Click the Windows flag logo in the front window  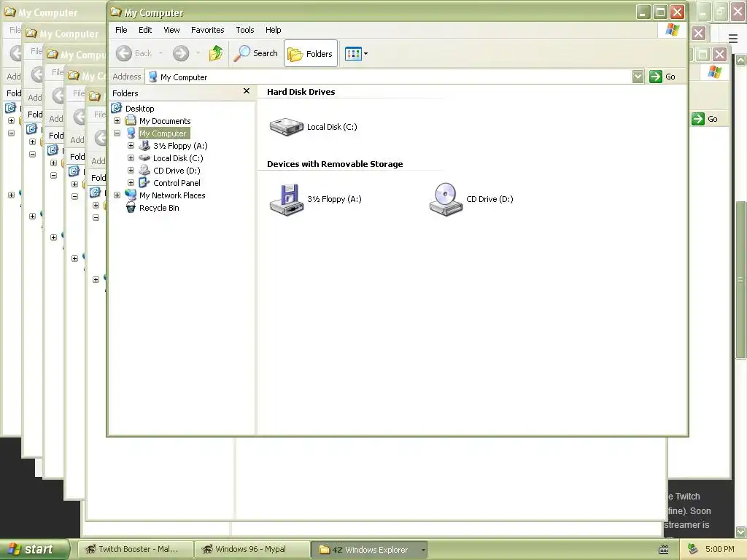coord(672,29)
